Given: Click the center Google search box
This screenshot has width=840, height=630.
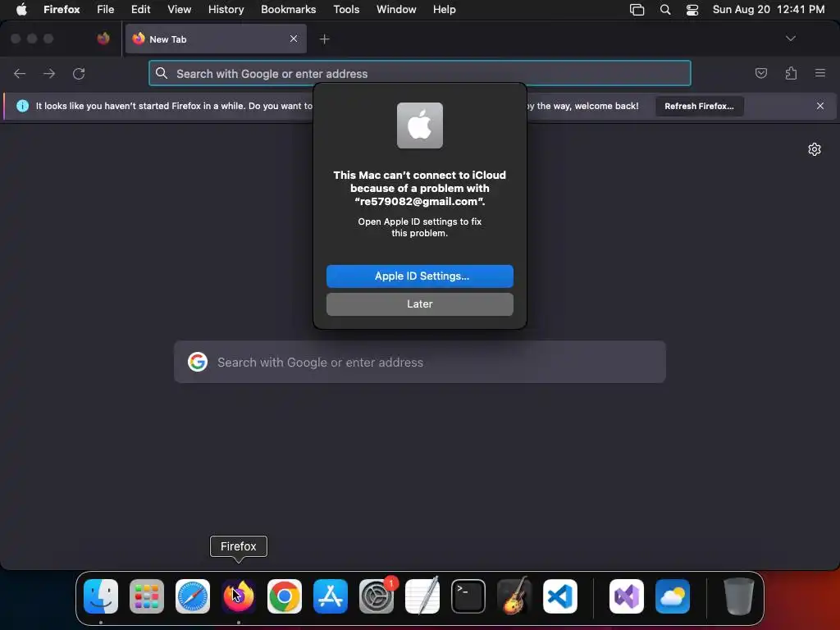Looking at the screenshot, I should pyautogui.click(x=419, y=362).
